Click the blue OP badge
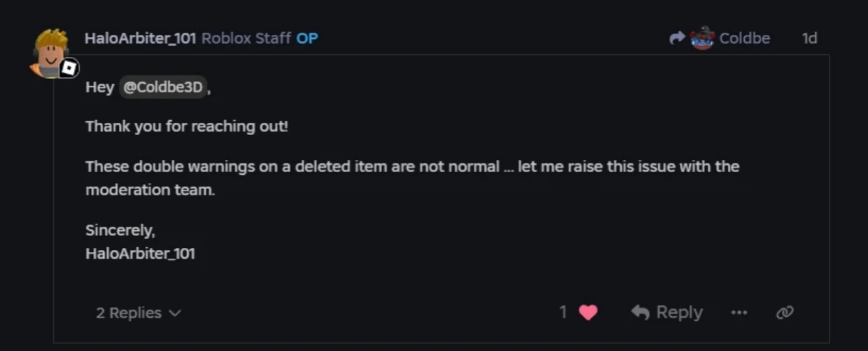This screenshot has height=351, width=868. 307,38
